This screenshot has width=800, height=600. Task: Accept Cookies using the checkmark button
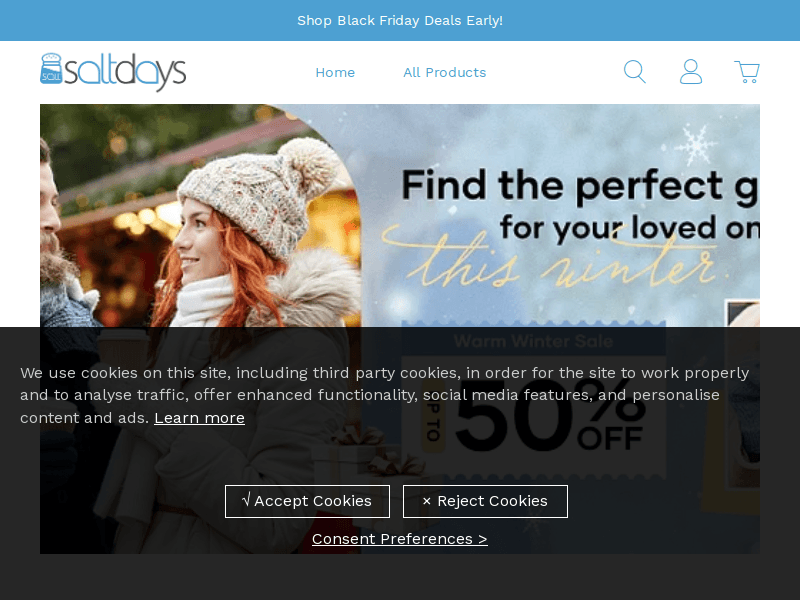pyautogui.click(x=307, y=501)
